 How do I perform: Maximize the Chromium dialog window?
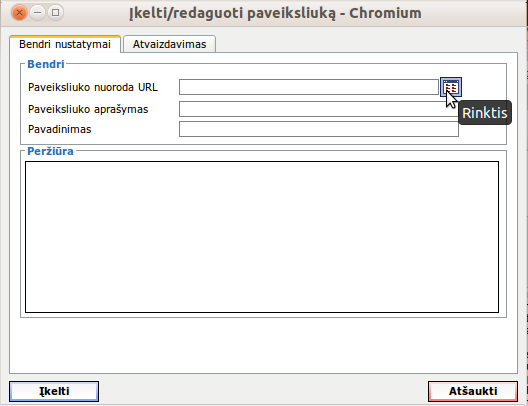[x=56, y=13]
